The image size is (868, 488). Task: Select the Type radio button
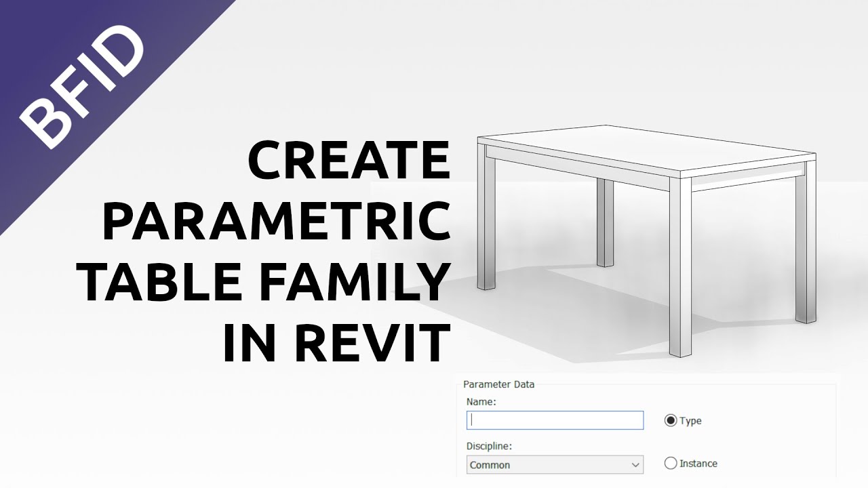click(671, 421)
